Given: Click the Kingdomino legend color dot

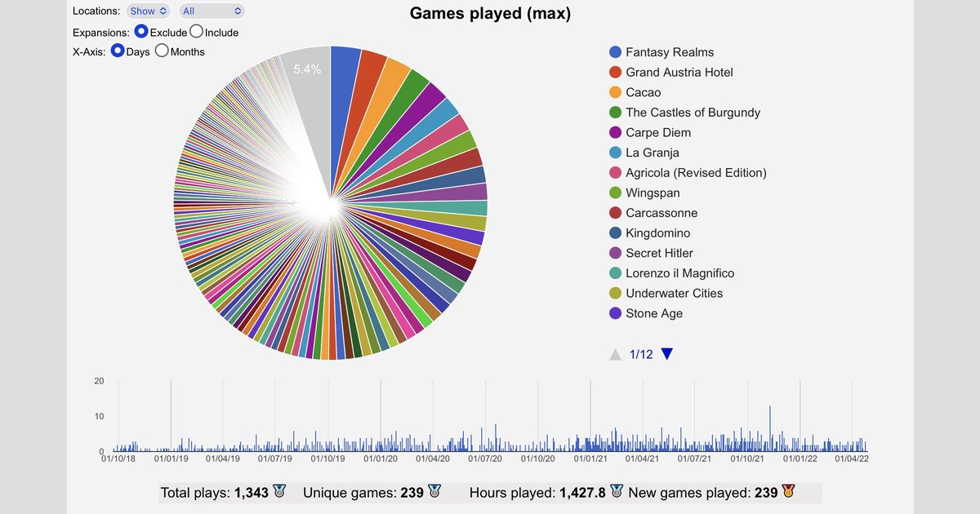Looking at the screenshot, I should pyautogui.click(x=616, y=233).
